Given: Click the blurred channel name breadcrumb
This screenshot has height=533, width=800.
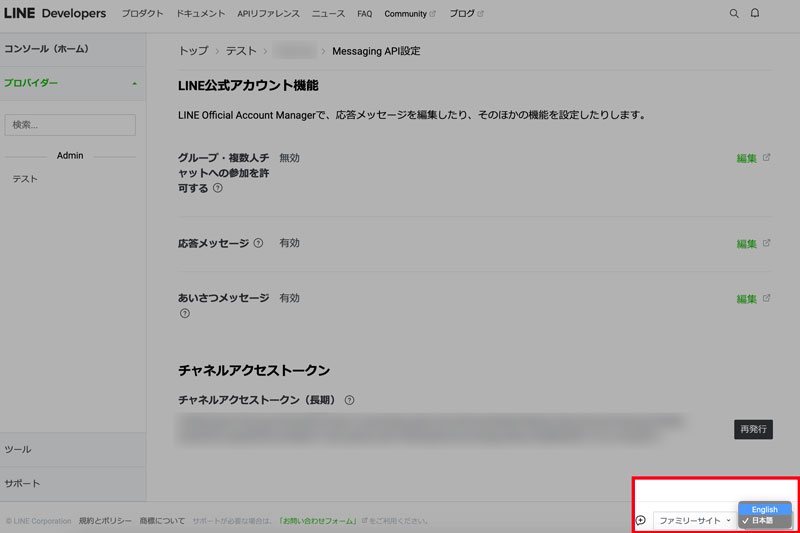Looking at the screenshot, I should pos(295,51).
